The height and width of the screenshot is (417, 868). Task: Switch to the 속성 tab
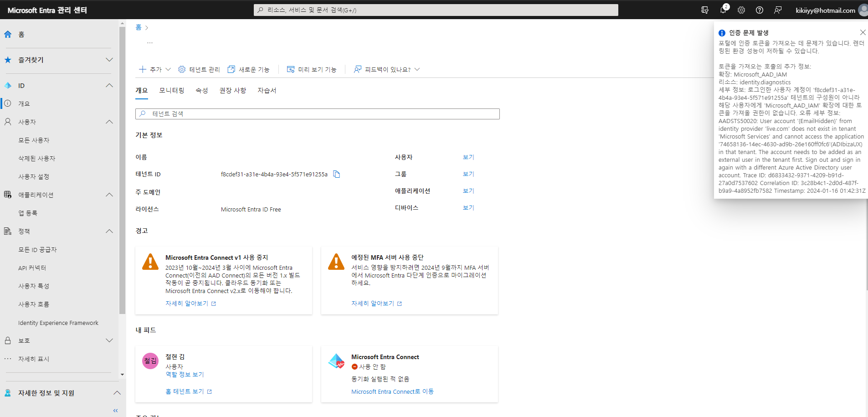[202, 91]
